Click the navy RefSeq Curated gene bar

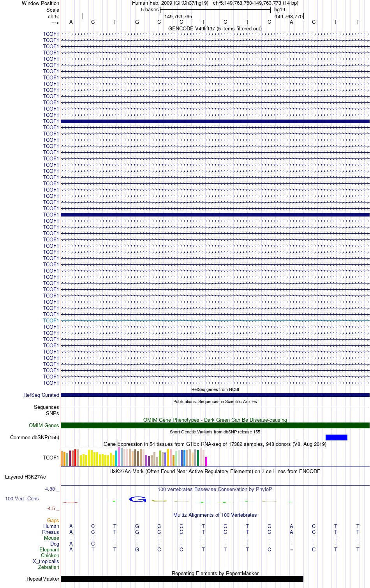coord(215,395)
